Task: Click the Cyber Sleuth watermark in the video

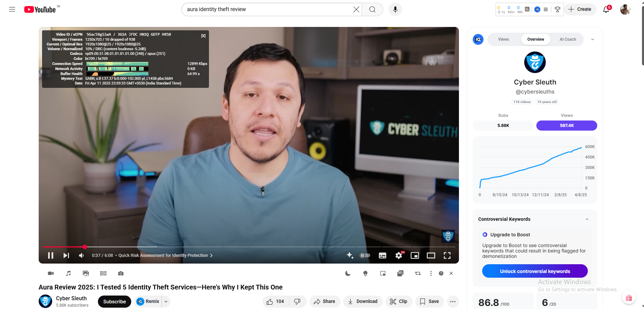Action: tap(448, 236)
